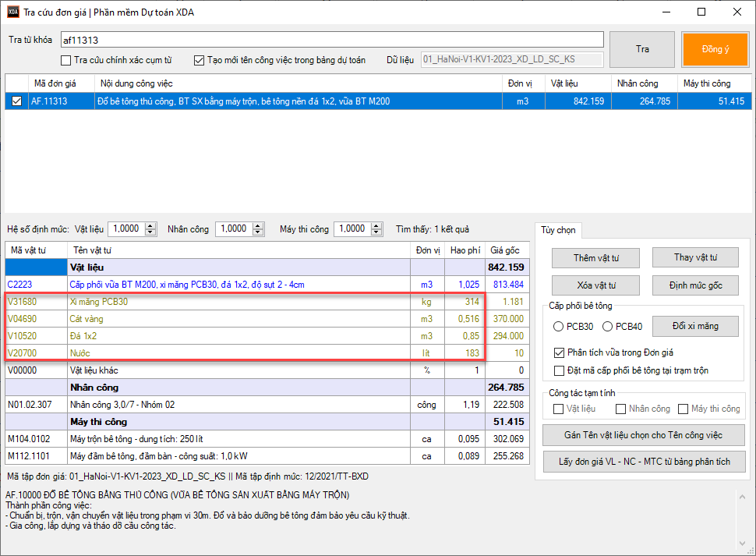Uncheck 'Tạo mới tên công việc trong bảng dự toán'
The width and height of the screenshot is (756, 556).
tap(199, 60)
